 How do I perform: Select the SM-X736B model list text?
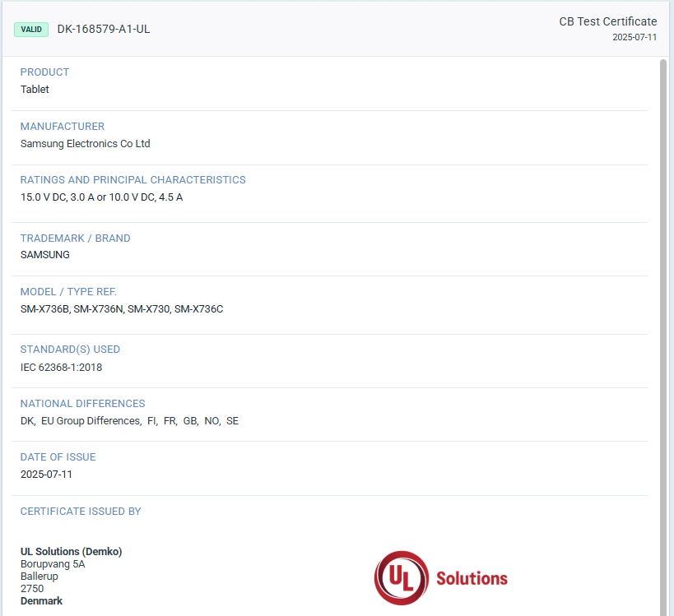point(122,309)
